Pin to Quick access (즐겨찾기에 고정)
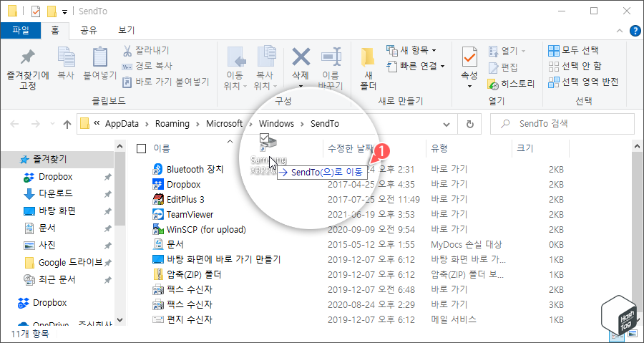This screenshot has height=343, width=644. [x=27, y=69]
